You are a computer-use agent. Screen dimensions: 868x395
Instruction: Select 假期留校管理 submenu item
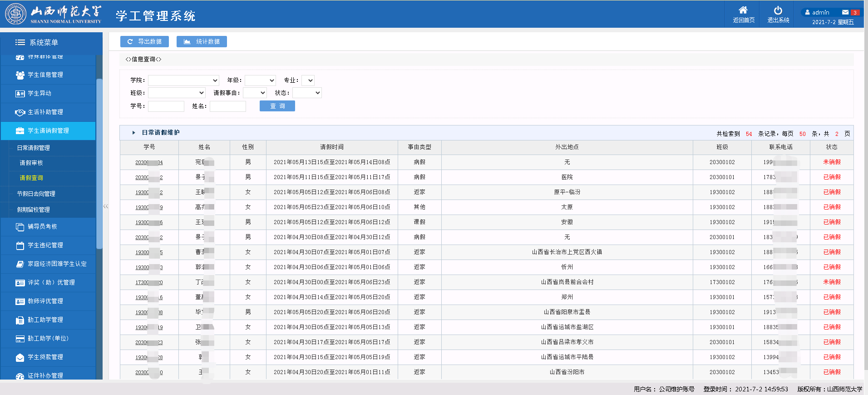tap(33, 210)
